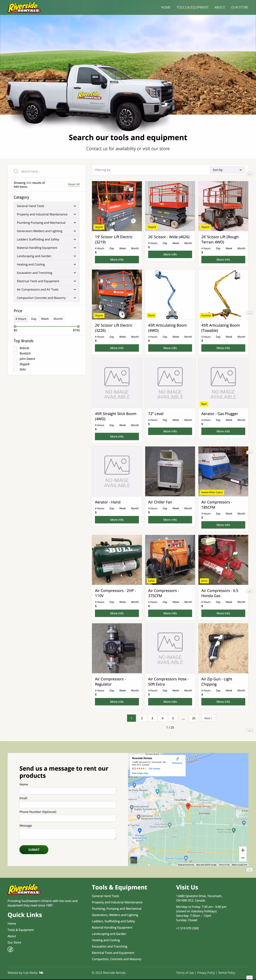The image size is (256, 980).
Task: Click the Skyjack brand tag on 19' Scissor Lift
Action: [99, 227]
